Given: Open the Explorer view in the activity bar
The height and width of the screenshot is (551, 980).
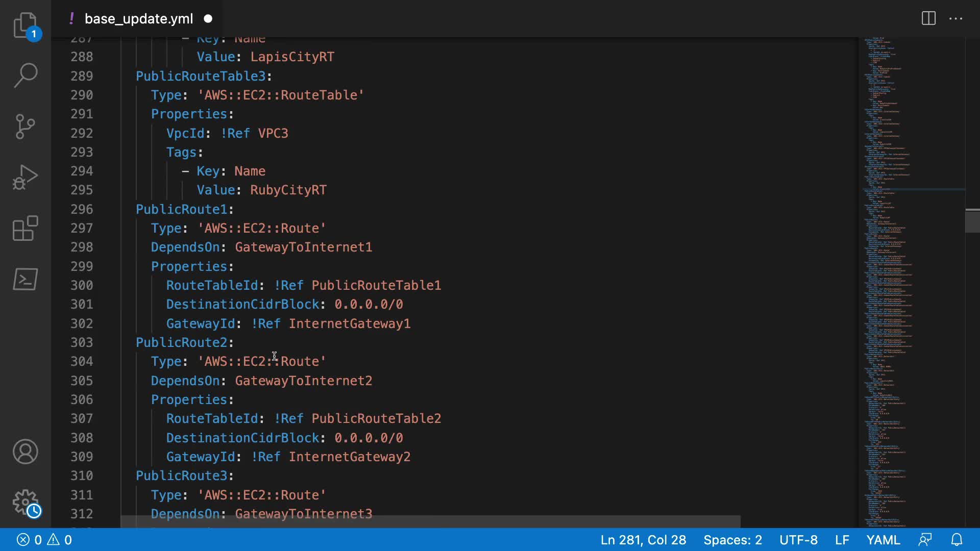Looking at the screenshot, I should click(25, 24).
